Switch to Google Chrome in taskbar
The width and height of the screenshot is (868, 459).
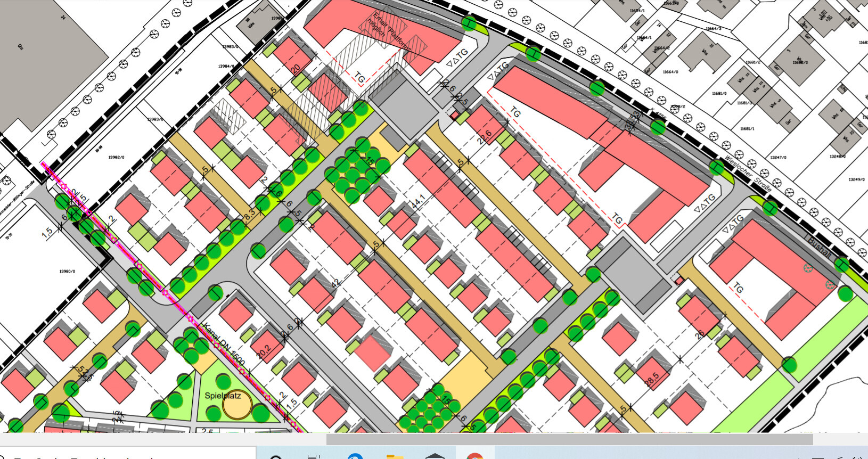click(x=474, y=457)
